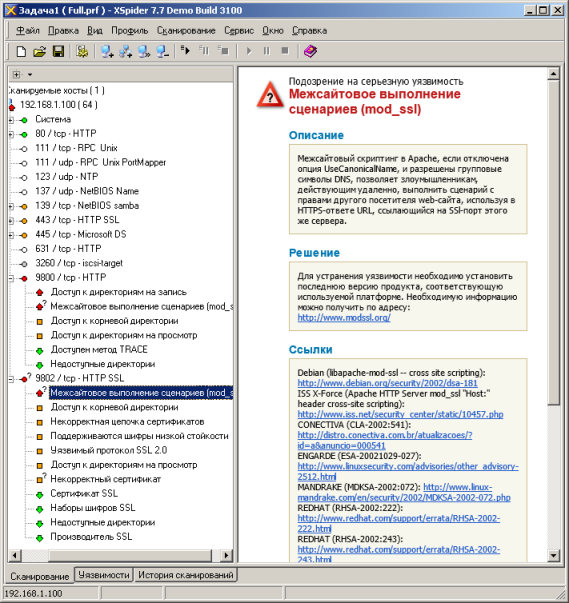The image size is (569, 603).
Task: Add host range toolbar icon
Action: pyautogui.click(x=125, y=51)
